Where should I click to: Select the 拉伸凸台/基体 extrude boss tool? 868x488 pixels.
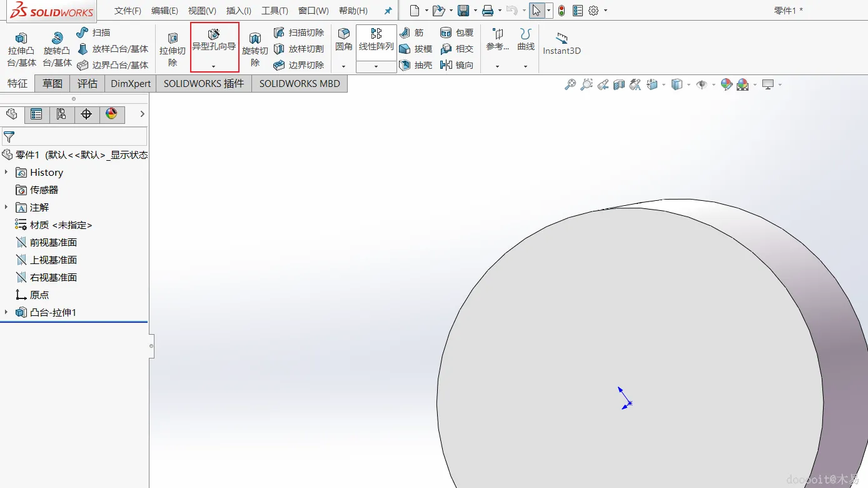point(21,49)
